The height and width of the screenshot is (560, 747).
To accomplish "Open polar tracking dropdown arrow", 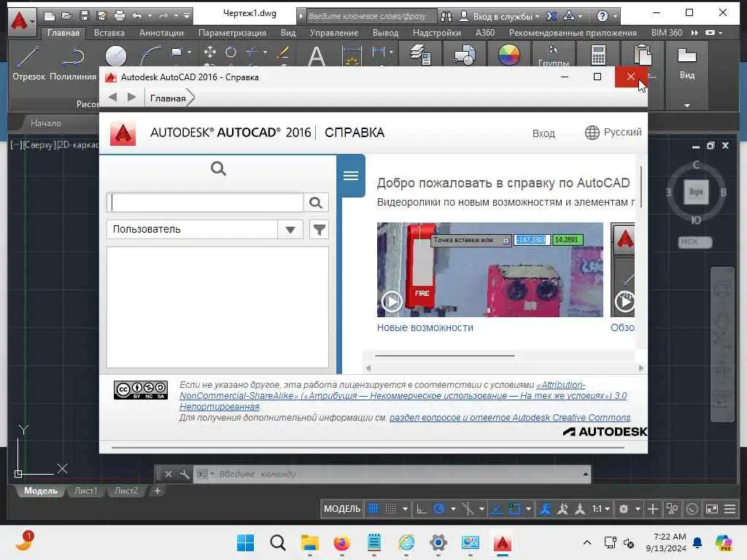I will pos(453,508).
